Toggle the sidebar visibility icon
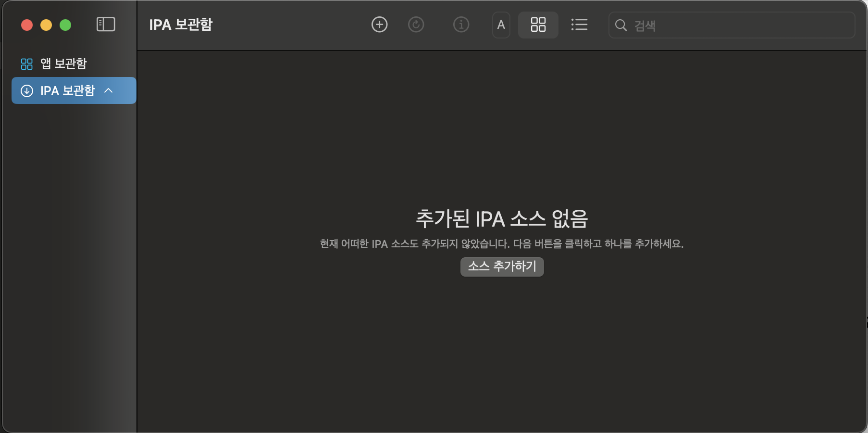The height and width of the screenshot is (433, 868). tap(106, 25)
